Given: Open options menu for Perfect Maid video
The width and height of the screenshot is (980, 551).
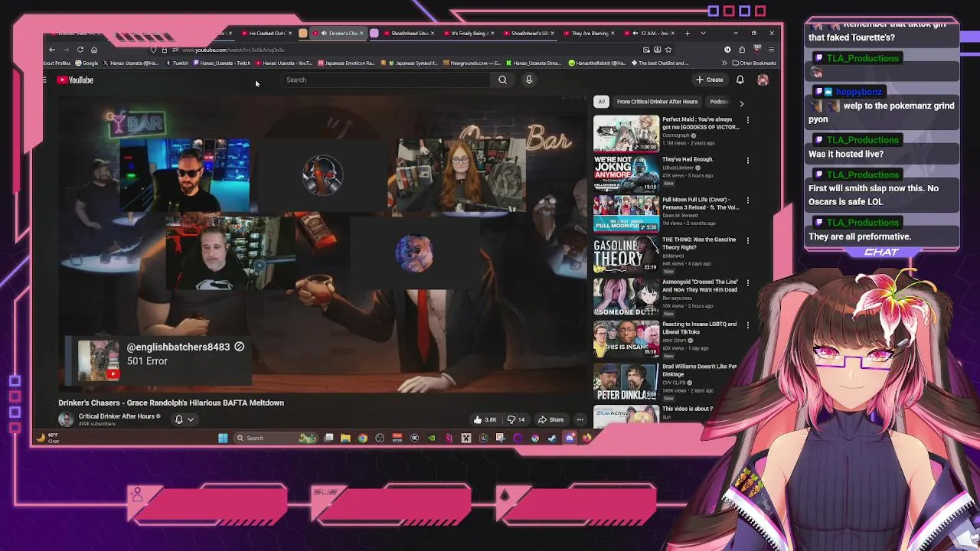Looking at the screenshot, I should point(748,120).
